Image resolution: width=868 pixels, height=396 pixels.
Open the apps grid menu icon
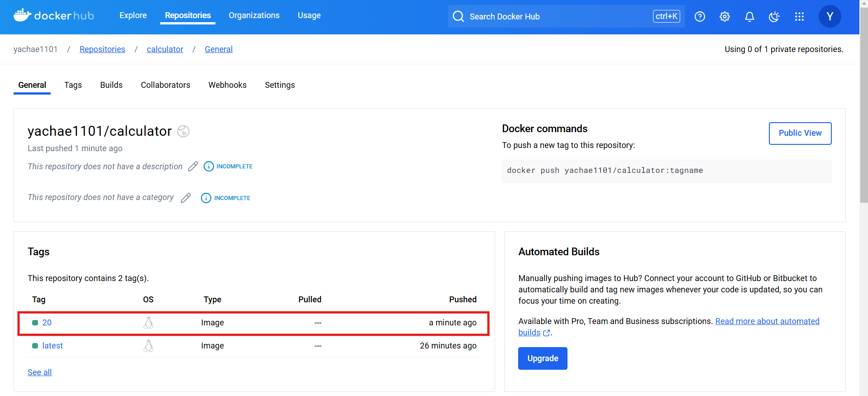pyautogui.click(x=799, y=17)
